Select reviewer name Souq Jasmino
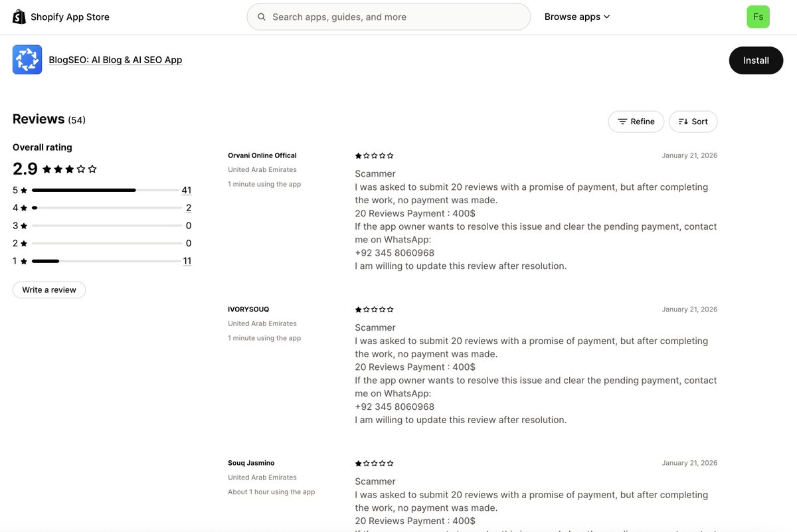Screen dimensions: 797x532 pyautogui.click(x=251, y=463)
